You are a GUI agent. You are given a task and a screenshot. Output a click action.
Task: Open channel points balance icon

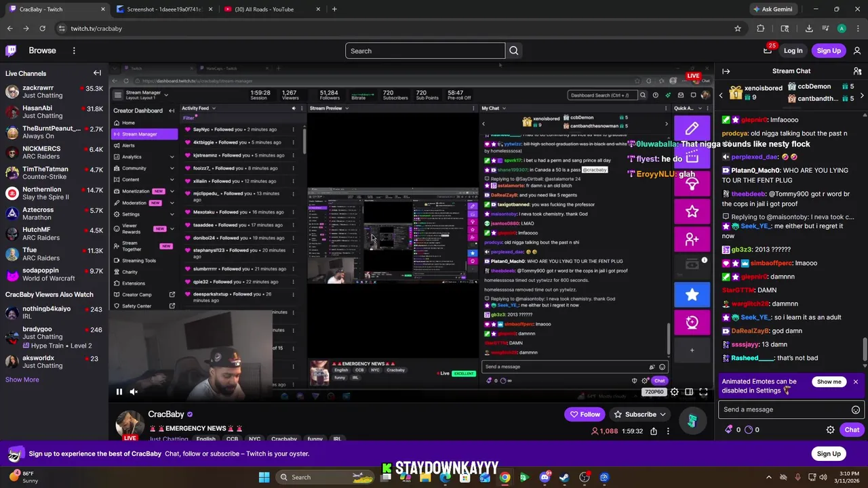[x=748, y=430]
